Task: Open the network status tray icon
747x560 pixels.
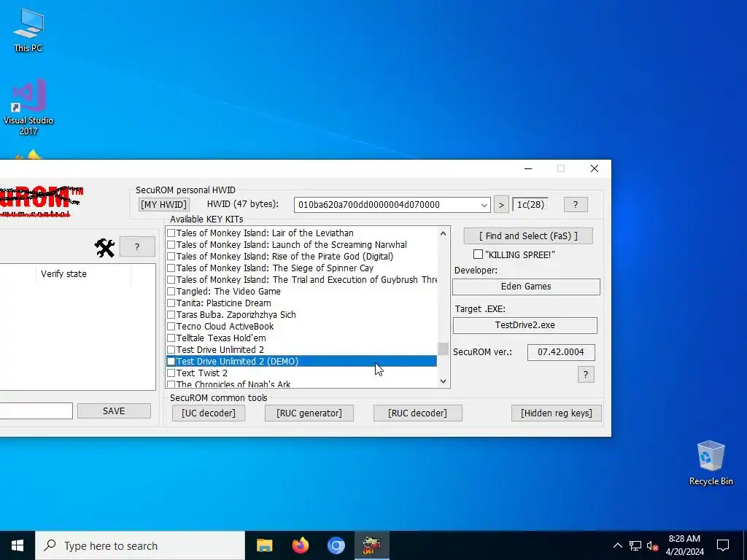Action: coord(635,545)
